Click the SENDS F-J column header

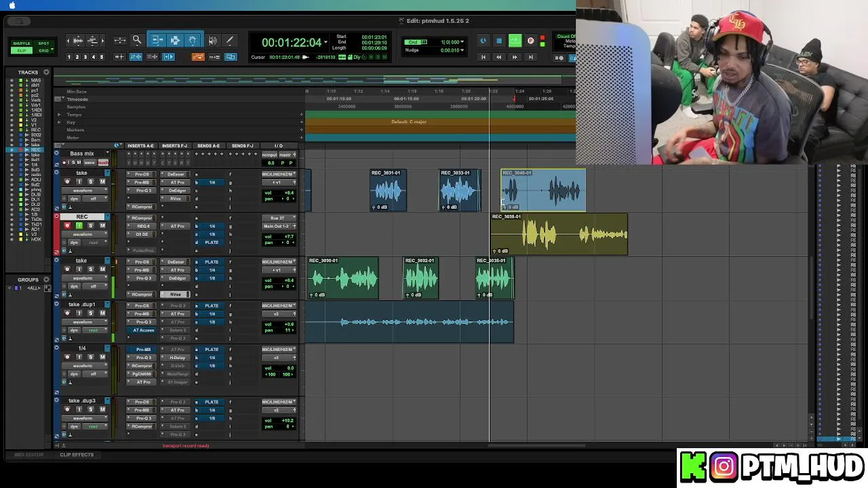pyautogui.click(x=242, y=146)
